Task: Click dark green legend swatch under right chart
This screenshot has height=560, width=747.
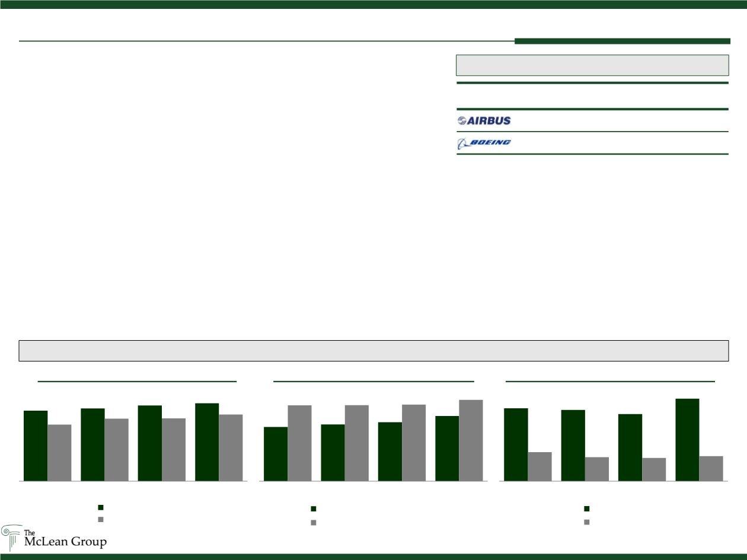Action: 587,508
